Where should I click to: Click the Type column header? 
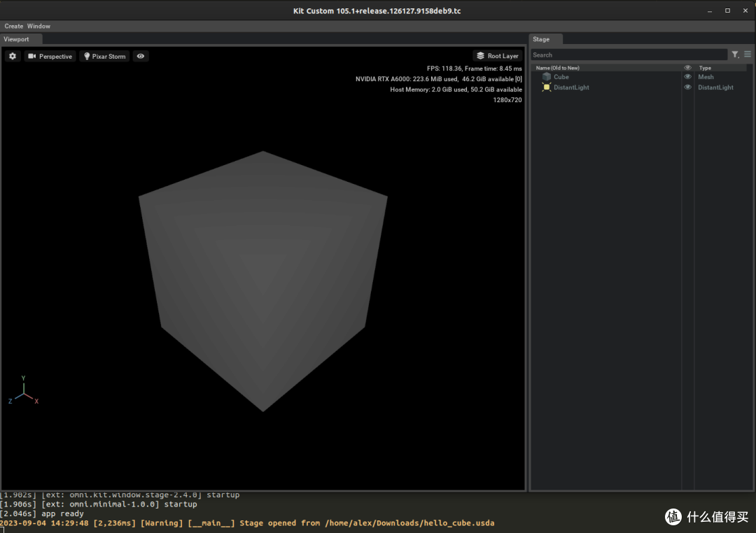pyautogui.click(x=705, y=68)
